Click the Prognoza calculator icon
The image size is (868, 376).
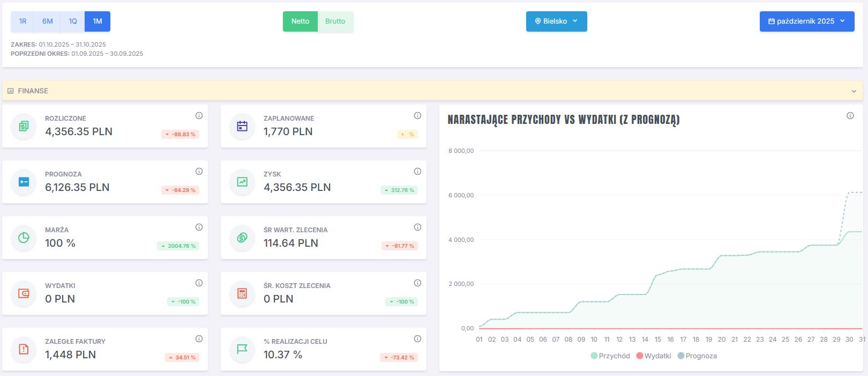coord(24,182)
